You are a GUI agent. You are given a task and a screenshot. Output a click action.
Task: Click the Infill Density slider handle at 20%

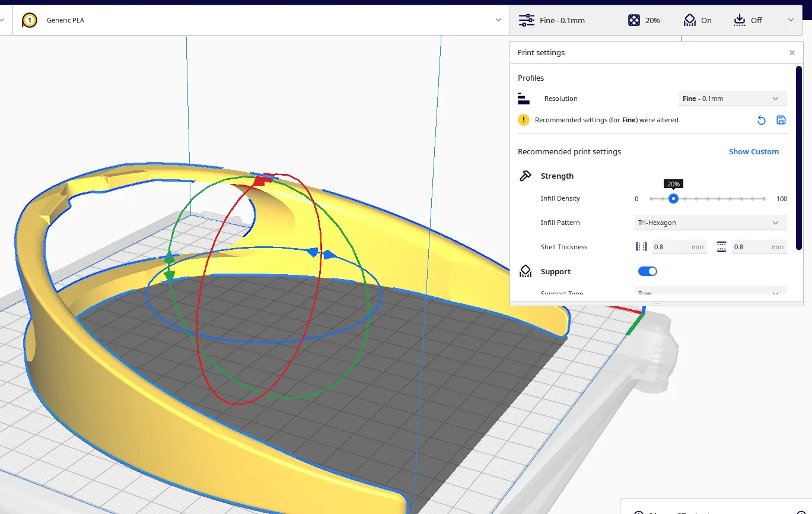(673, 199)
